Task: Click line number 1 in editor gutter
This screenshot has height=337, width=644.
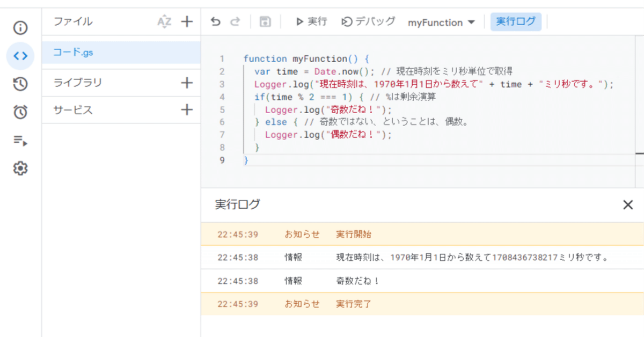Action: coord(222,59)
